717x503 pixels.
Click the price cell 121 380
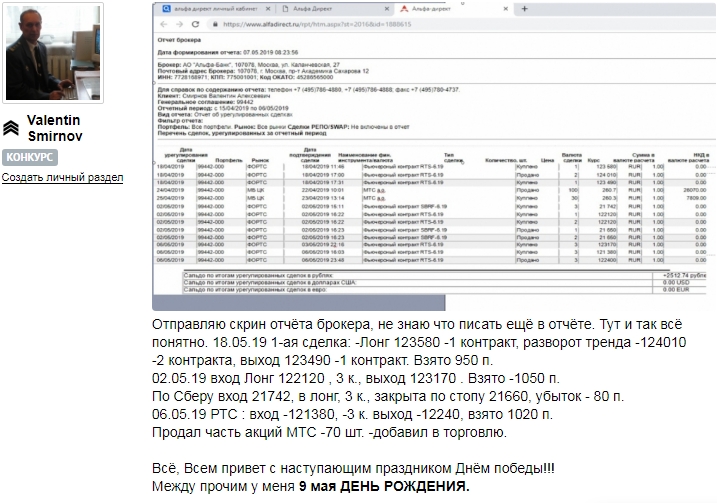tap(606, 252)
